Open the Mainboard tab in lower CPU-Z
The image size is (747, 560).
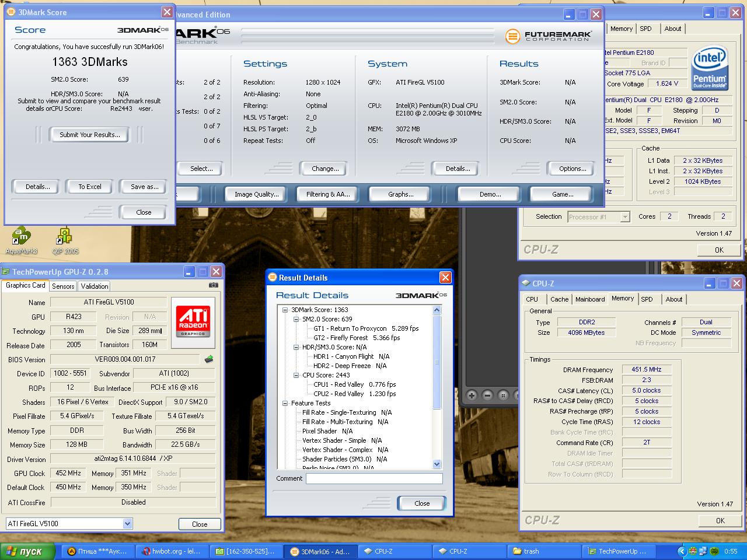click(x=590, y=299)
